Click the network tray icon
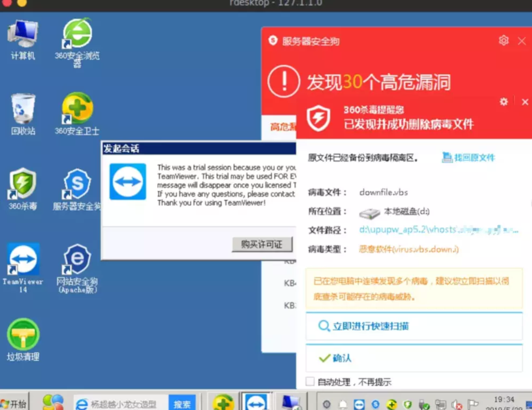 pyautogui.click(x=441, y=405)
